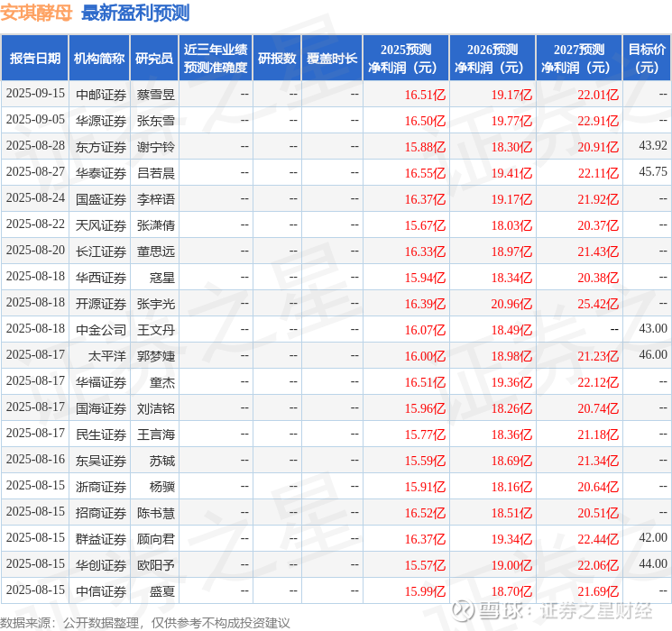Select the 天风证券 institution cell
672x631 pixels.
[101, 225]
